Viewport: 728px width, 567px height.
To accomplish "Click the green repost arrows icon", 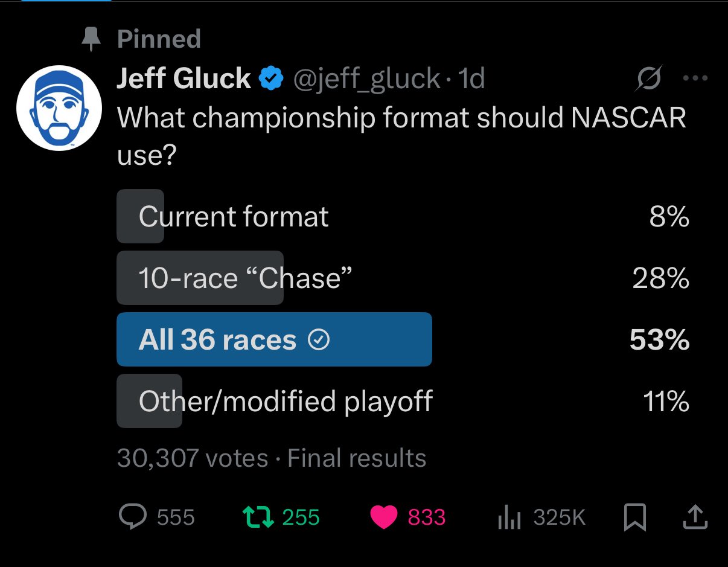I will click(258, 517).
